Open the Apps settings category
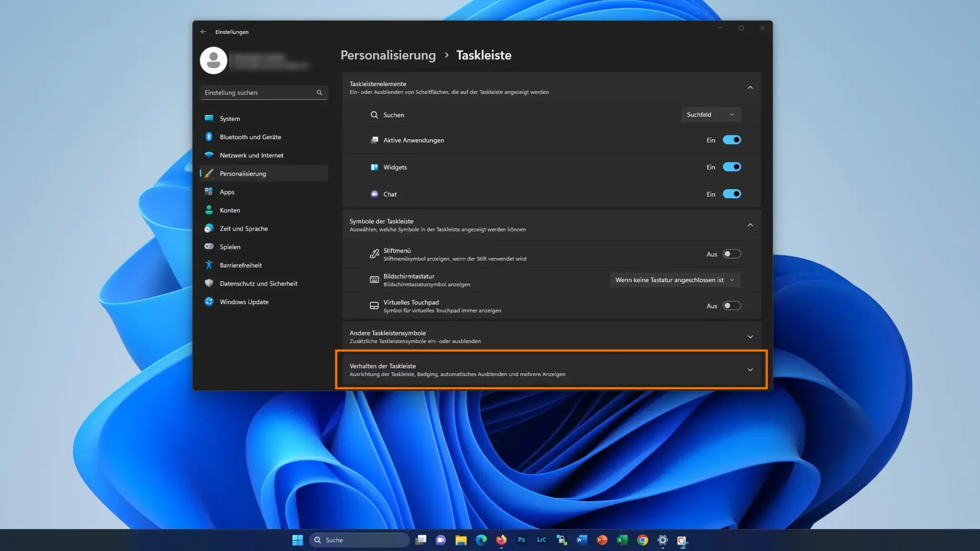 tap(264, 192)
